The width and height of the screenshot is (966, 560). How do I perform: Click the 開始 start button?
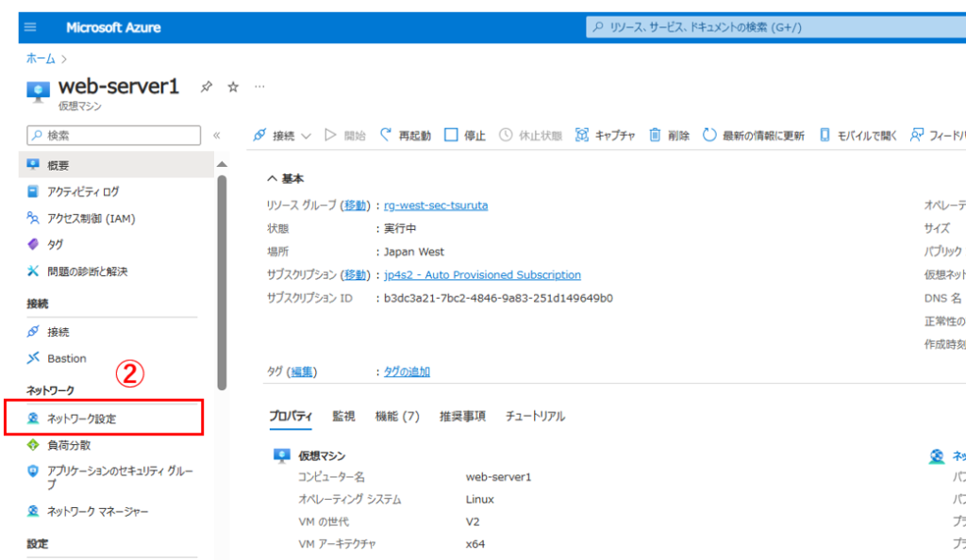click(345, 136)
